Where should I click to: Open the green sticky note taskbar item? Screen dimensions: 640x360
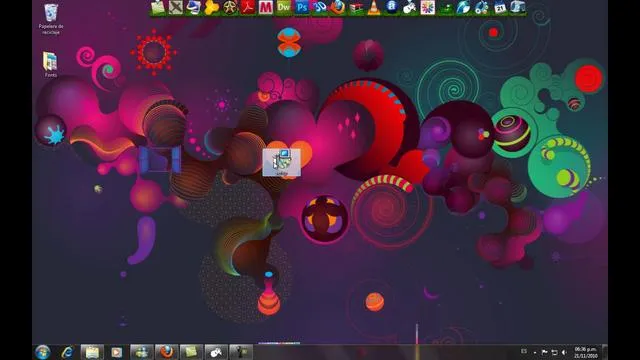(x=191, y=352)
